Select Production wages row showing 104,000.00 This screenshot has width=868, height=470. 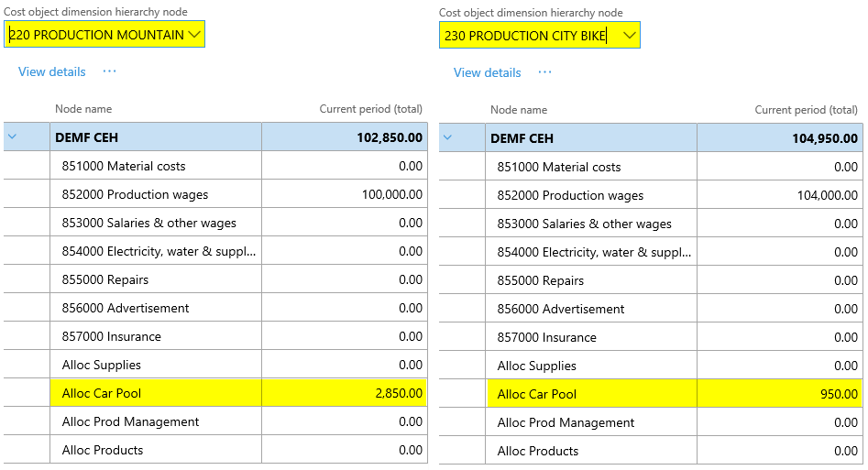point(570,195)
